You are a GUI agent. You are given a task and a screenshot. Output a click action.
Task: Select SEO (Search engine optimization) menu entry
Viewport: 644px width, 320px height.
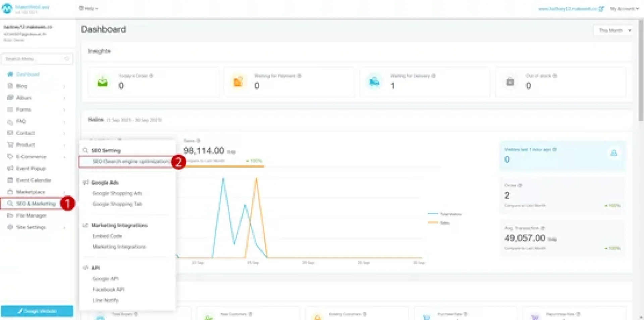coord(130,162)
